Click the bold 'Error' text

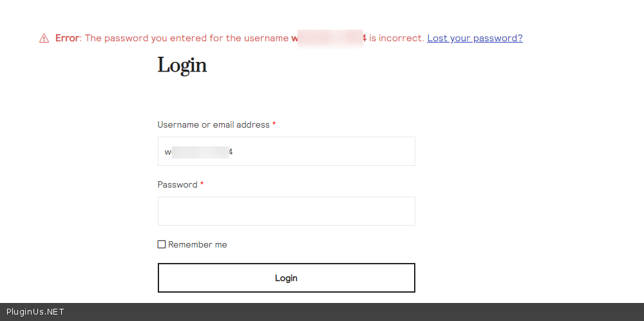point(67,38)
